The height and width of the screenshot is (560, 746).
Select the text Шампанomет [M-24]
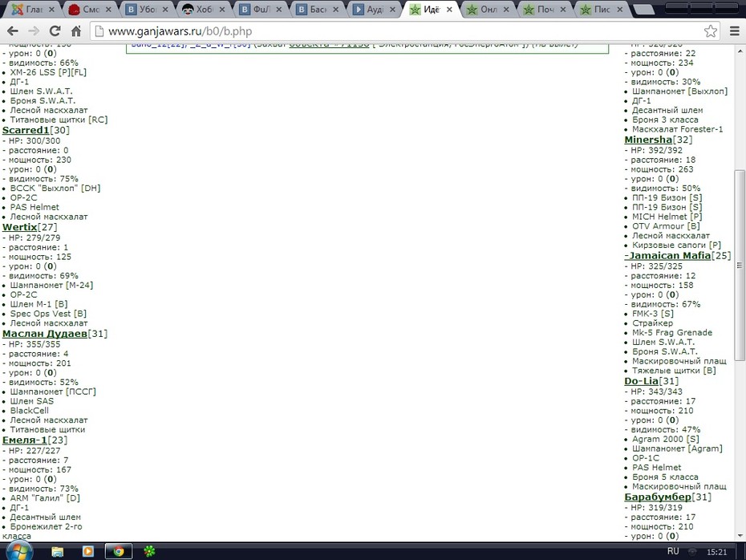pos(51,286)
